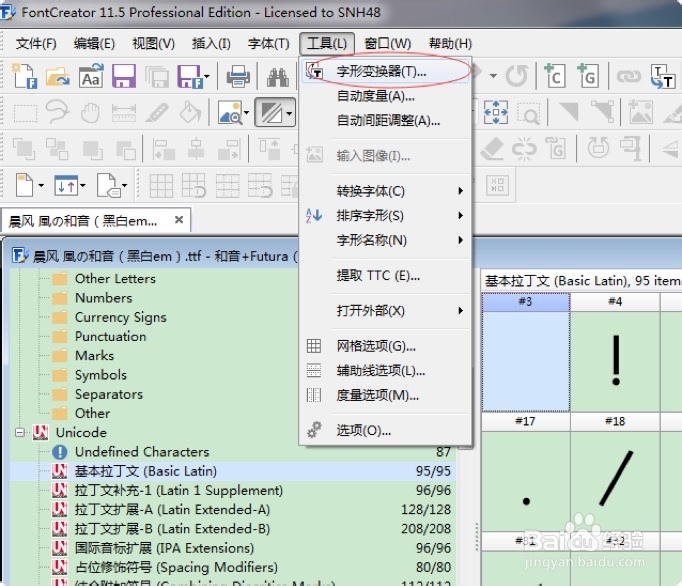This screenshot has width=682, height=586.
Task: Select 拉丁文补充-1 (Latin 1 Supplement) row
Action: (233, 490)
